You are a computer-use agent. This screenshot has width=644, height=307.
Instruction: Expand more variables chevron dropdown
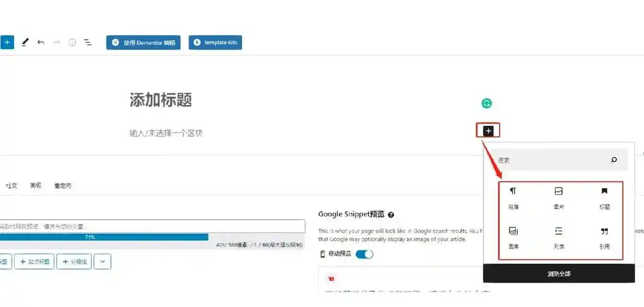[103, 262]
